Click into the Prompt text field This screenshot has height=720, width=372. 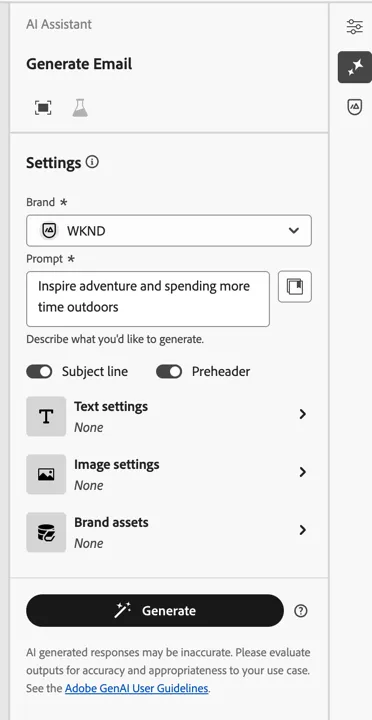[x=148, y=299]
